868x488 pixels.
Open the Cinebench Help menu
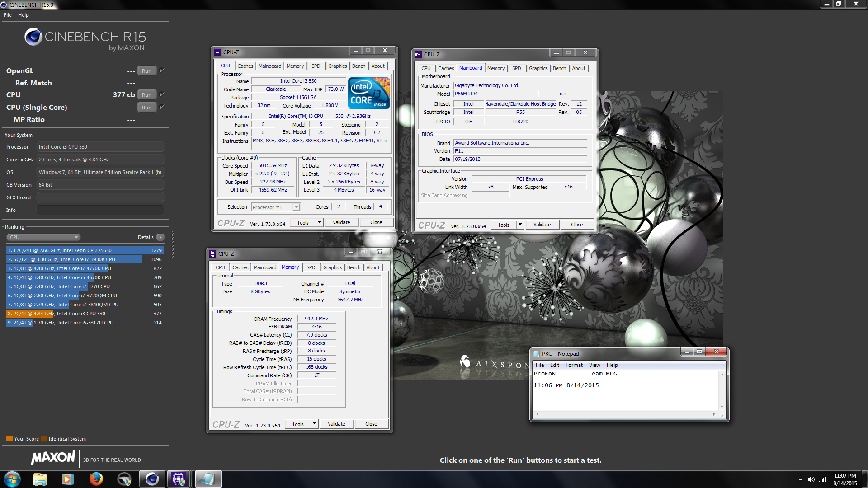pos(24,15)
